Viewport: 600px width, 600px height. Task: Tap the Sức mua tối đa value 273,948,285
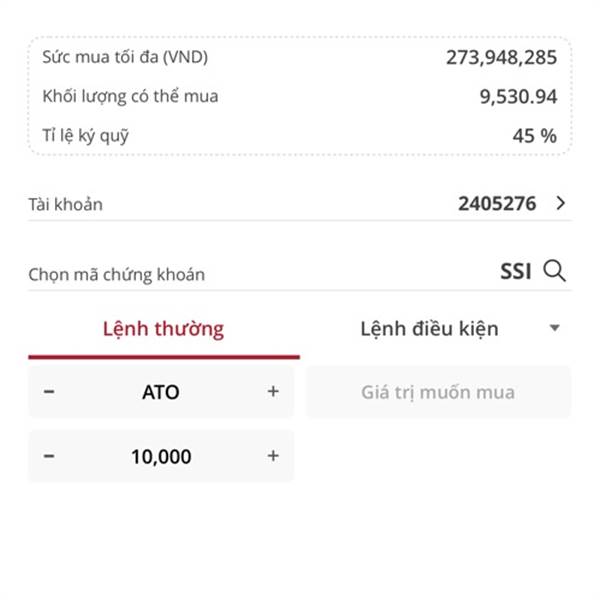pyautogui.click(x=501, y=58)
